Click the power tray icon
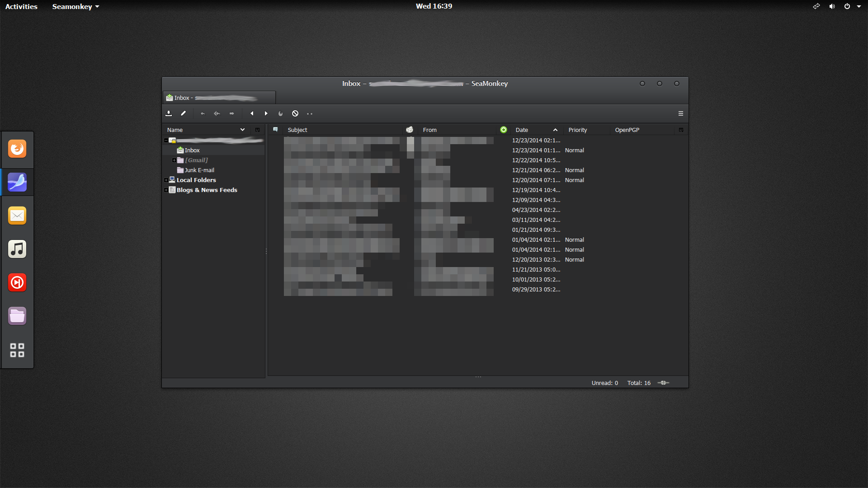The width and height of the screenshot is (868, 488). 847,6
